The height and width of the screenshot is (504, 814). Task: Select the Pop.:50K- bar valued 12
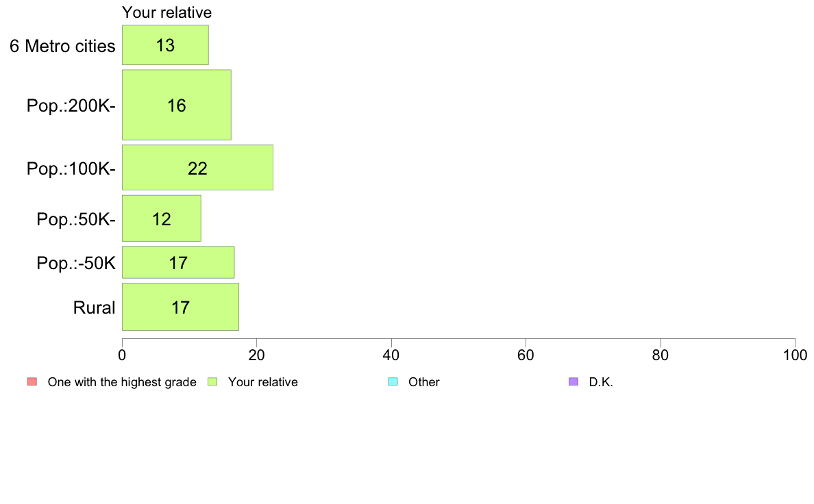tap(162, 218)
